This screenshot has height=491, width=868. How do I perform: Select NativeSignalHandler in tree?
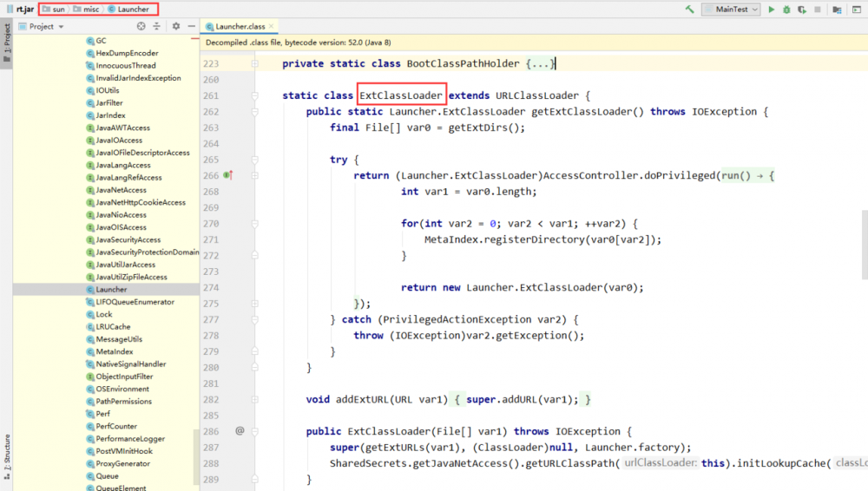click(x=126, y=364)
